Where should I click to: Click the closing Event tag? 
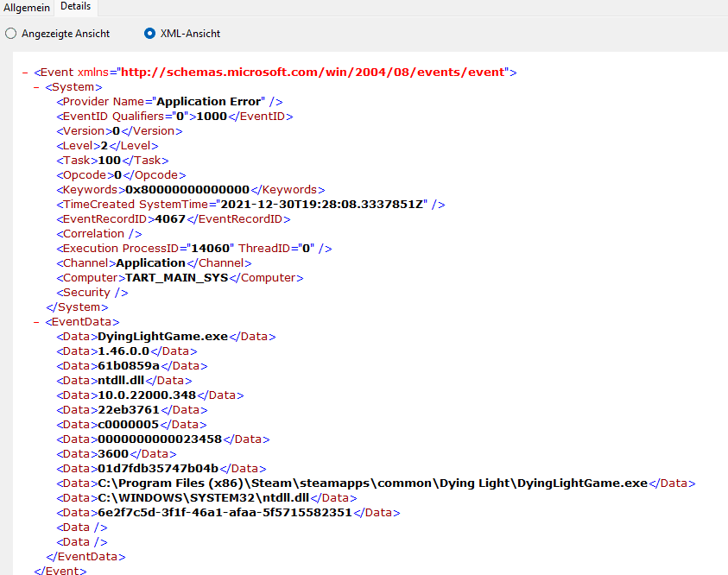point(60,571)
